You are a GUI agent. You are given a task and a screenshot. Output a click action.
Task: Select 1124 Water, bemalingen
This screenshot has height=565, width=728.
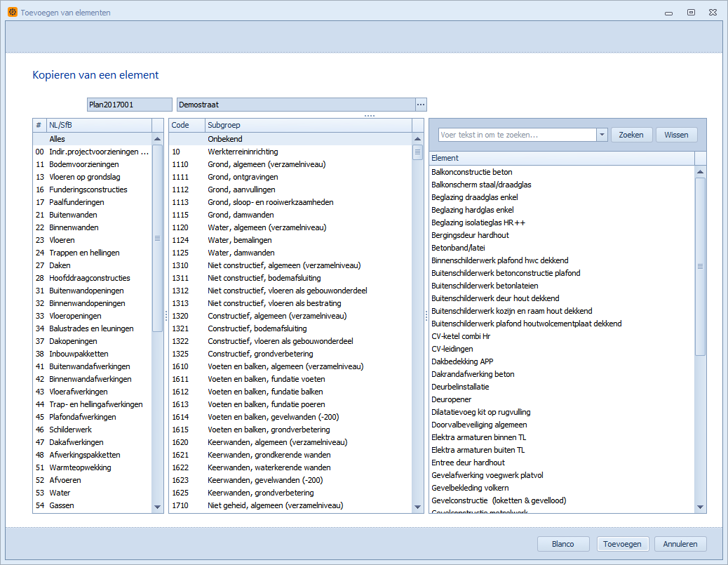pyautogui.click(x=290, y=240)
